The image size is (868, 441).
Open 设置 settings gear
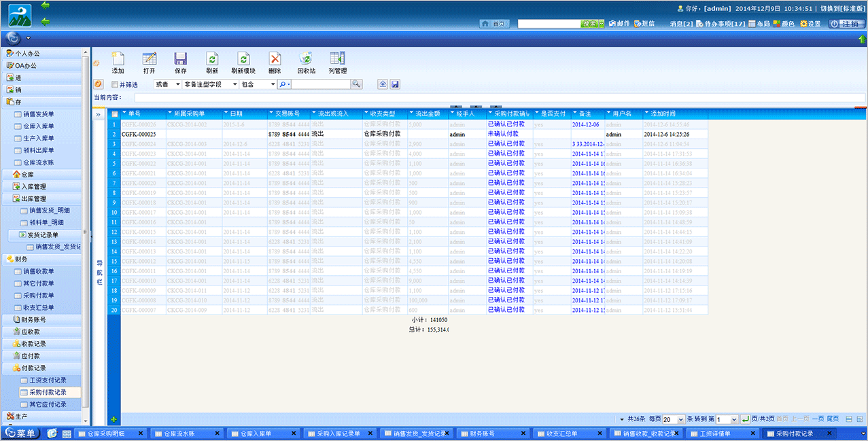coord(810,24)
